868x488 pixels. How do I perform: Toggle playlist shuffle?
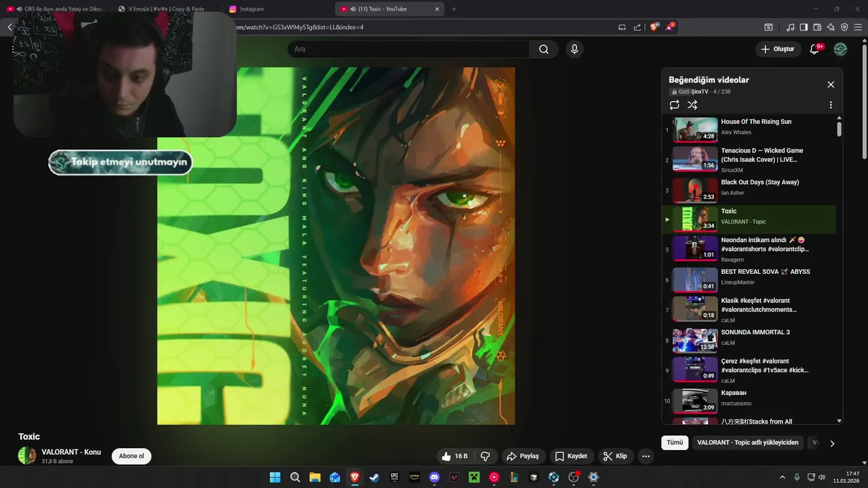coord(692,105)
